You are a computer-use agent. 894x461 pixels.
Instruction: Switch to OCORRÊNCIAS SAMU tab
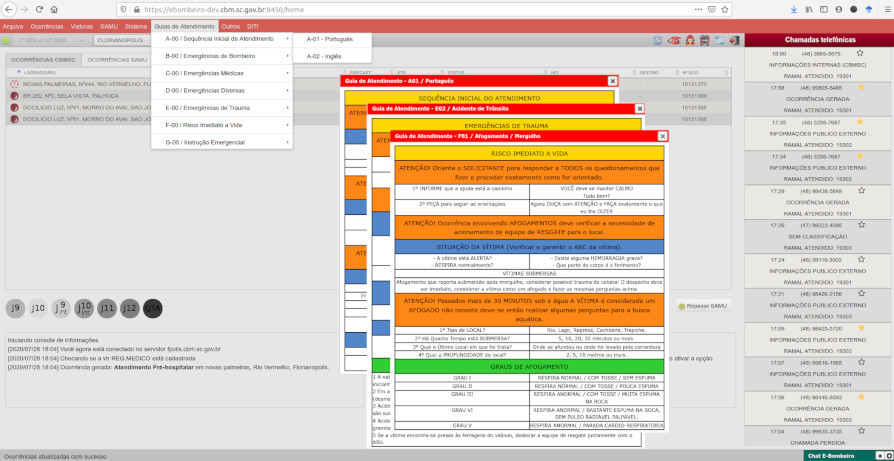pos(117,60)
